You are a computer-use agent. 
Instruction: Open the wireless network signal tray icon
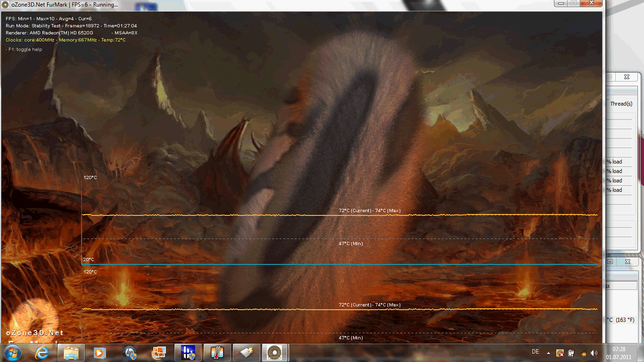[583, 353]
